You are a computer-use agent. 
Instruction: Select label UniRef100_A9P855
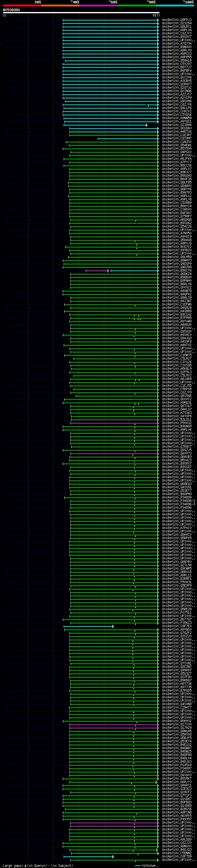point(176,57)
